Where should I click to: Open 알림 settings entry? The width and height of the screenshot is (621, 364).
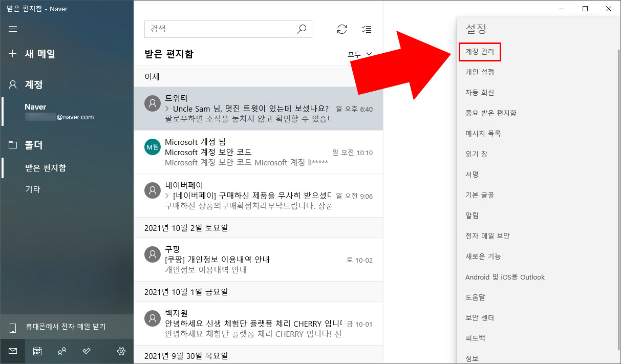point(472,216)
